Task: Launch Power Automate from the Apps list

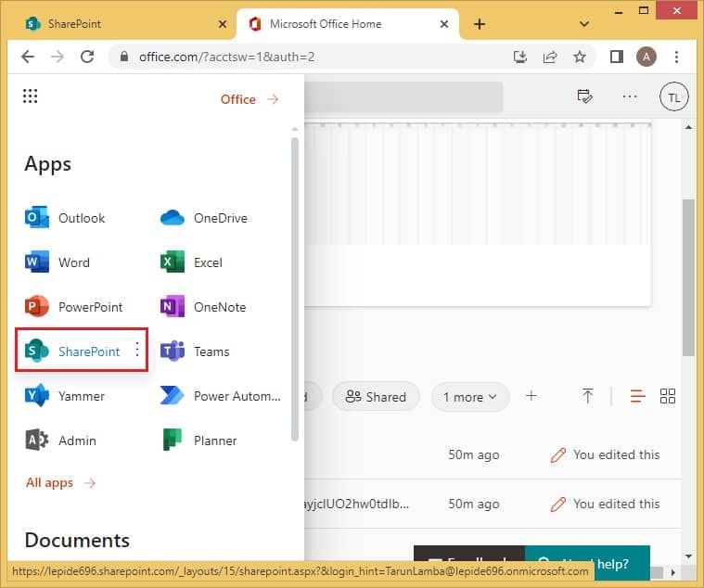Action: (x=221, y=395)
